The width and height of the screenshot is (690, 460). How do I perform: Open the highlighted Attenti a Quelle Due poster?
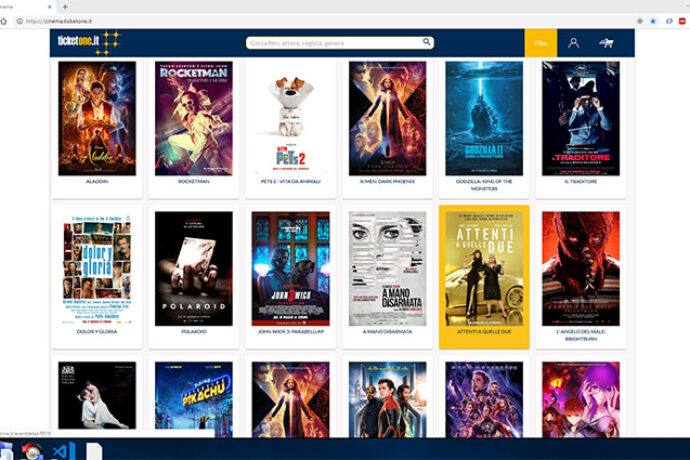click(484, 269)
